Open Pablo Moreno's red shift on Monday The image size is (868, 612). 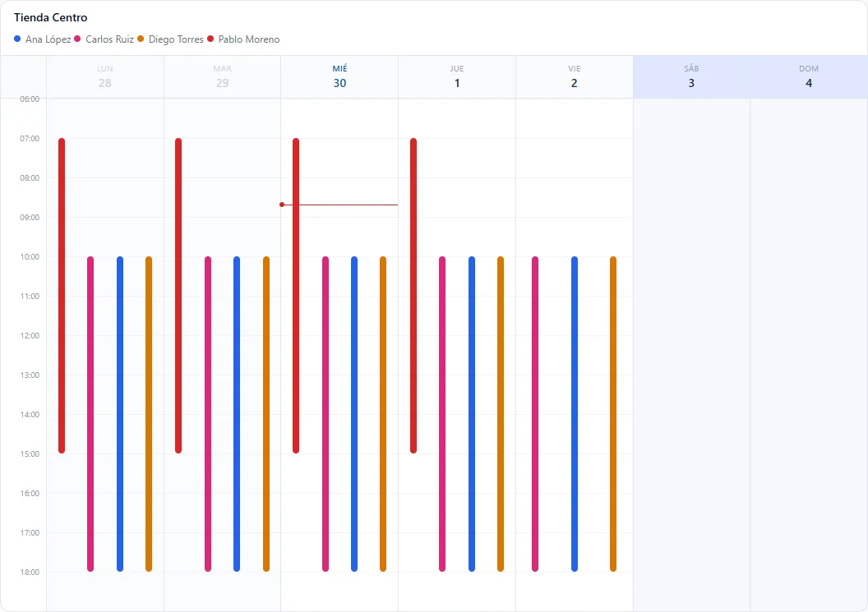62,296
